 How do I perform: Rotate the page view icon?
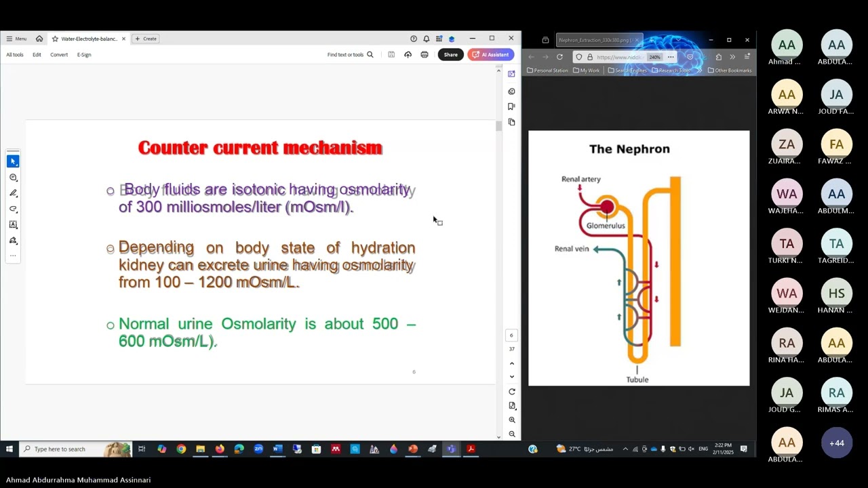[512, 392]
